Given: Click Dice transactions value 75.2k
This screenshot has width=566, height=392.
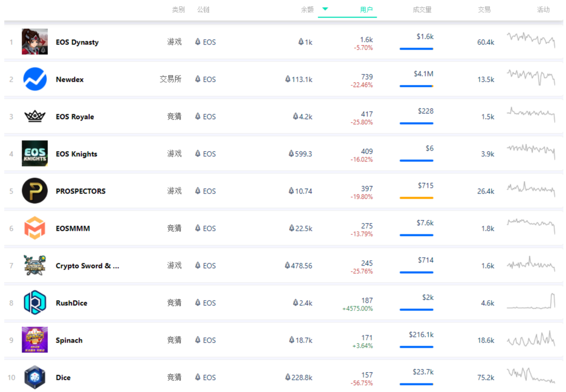Looking at the screenshot, I should click(x=486, y=378).
